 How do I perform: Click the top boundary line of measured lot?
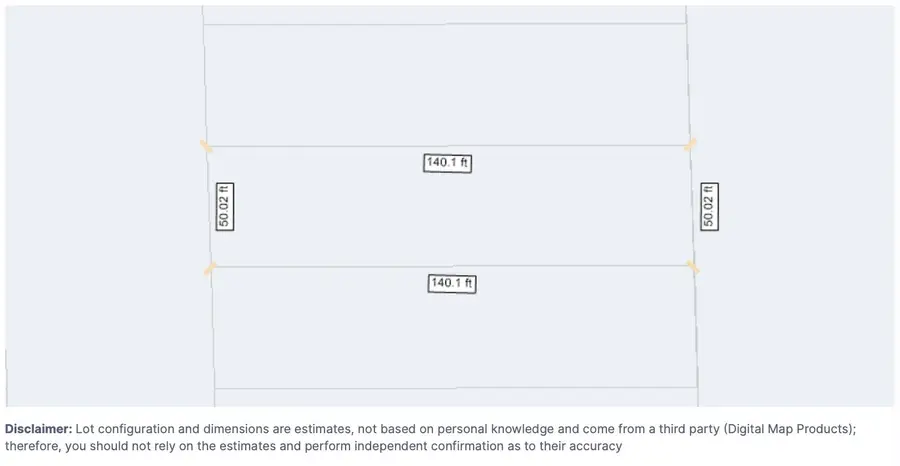[x=448, y=146]
